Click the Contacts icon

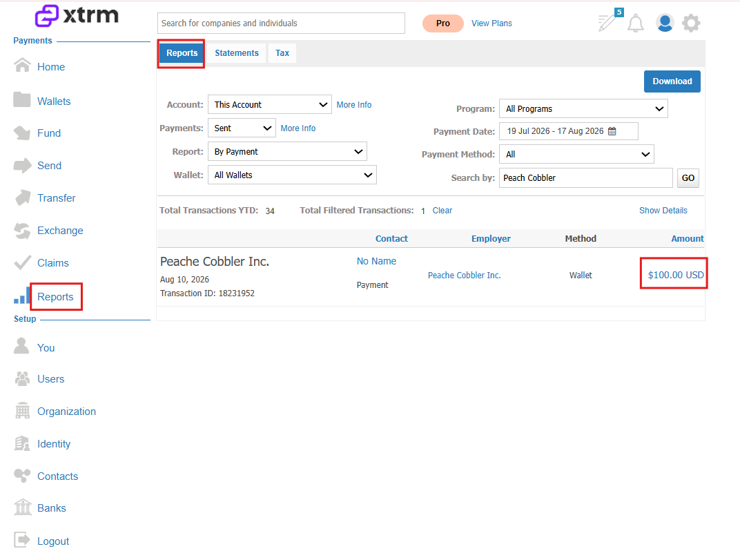(x=21, y=475)
